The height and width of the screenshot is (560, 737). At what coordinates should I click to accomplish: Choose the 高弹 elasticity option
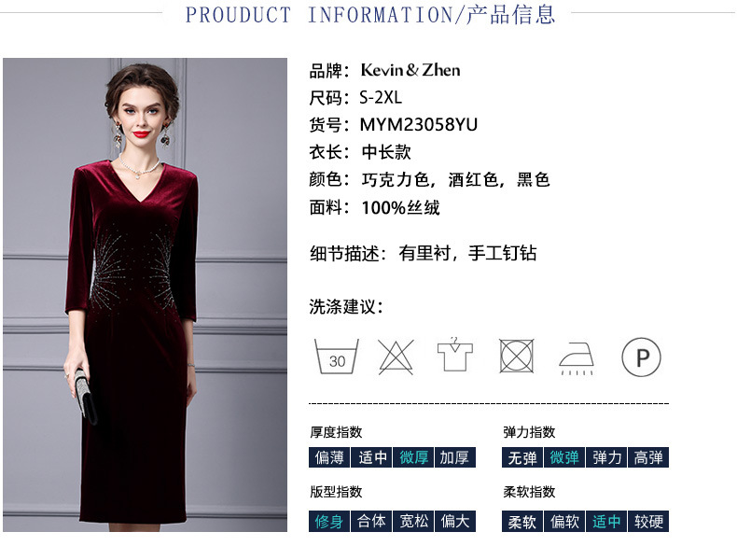coord(648,457)
